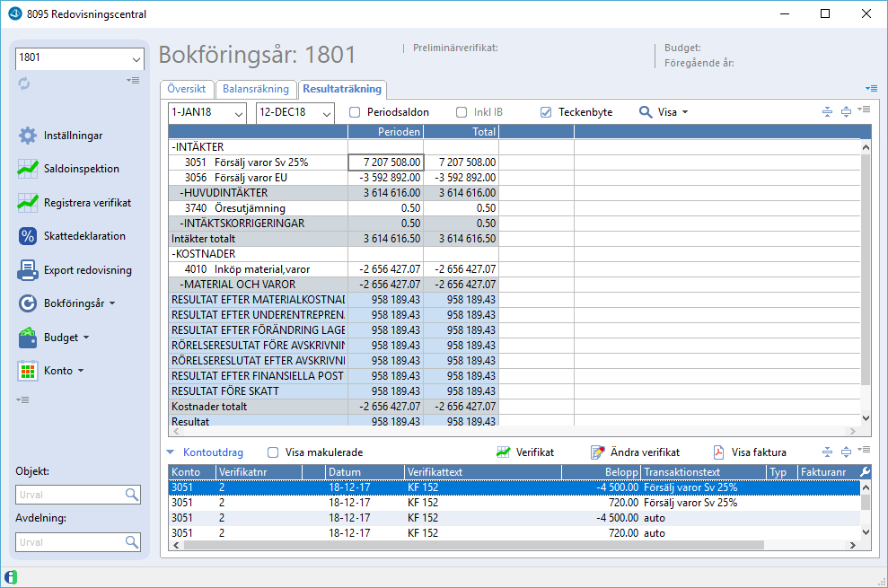The width and height of the screenshot is (888, 588).
Task: Click the Visa faktura PDF icon
Action: coord(718,452)
